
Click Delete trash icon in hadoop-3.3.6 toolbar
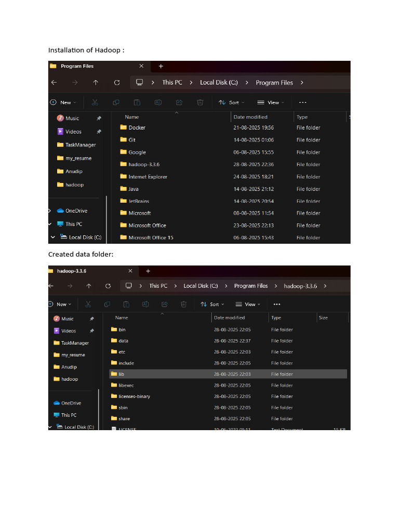pos(183,304)
